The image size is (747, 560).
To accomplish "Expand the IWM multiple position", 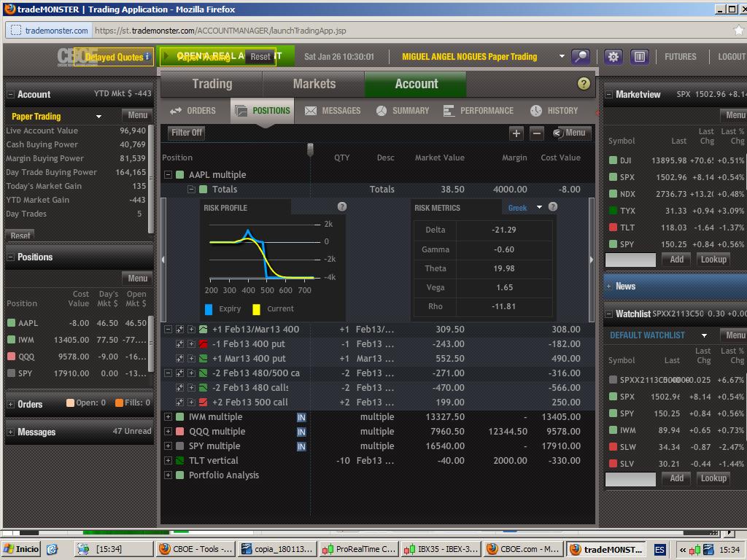I will click(168, 416).
